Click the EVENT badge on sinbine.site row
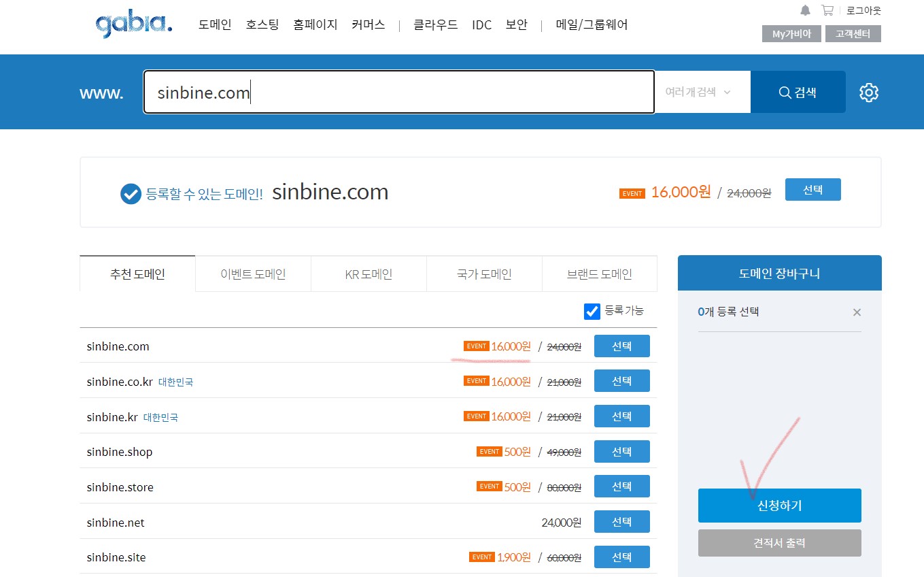The height and width of the screenshot is (577, 924). click(482, 557)
